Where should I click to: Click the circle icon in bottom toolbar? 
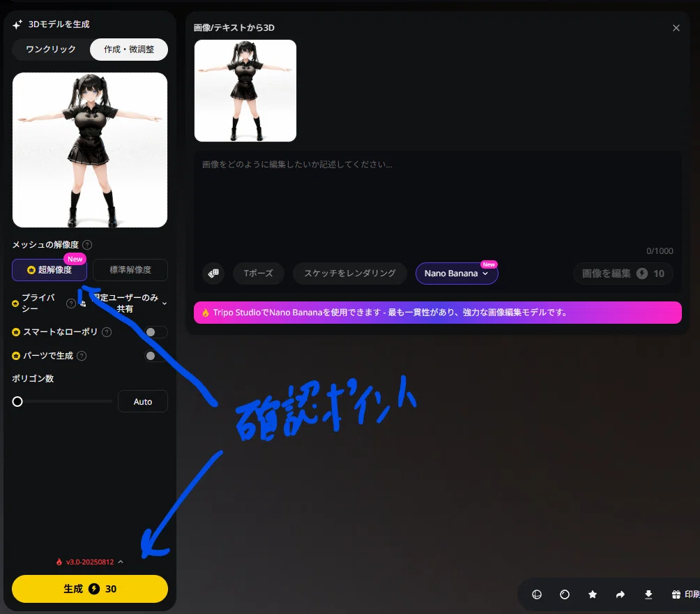coord(565,594)
